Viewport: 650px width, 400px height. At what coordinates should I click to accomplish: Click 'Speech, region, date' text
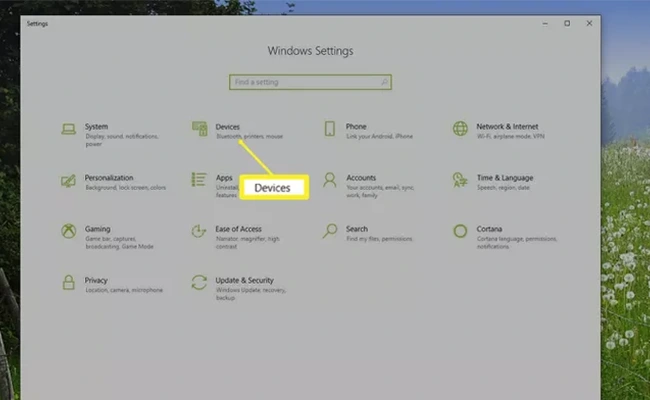point(503,188)
